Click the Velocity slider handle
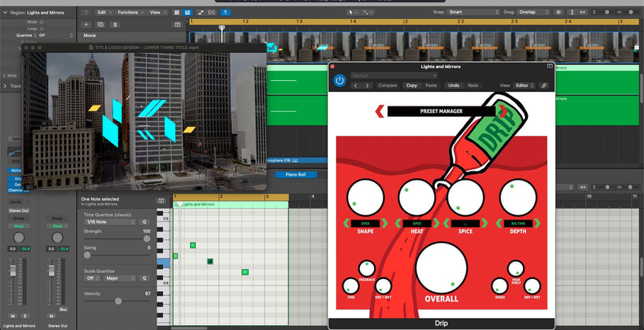 pyautogui.click(x=118, y=301)
